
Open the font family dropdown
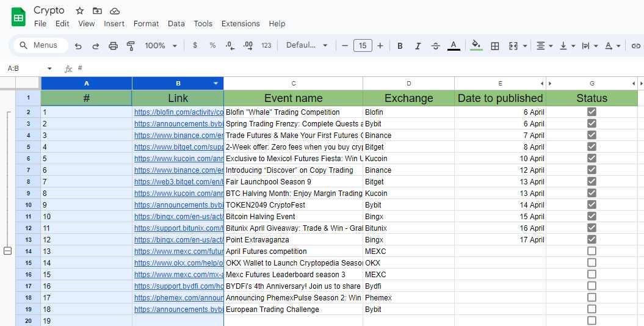pos(307,45)
